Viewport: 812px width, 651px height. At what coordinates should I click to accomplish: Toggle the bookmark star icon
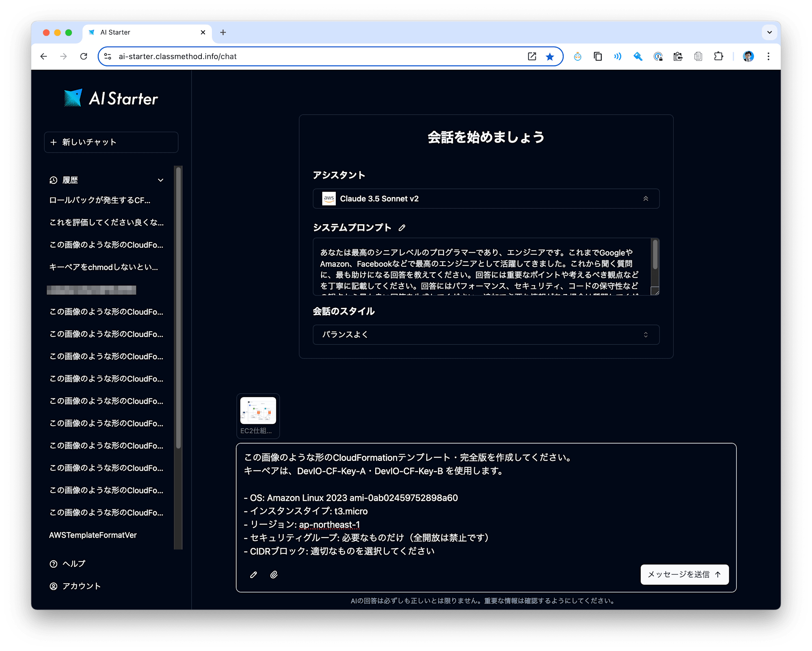(x=550, y=56)
